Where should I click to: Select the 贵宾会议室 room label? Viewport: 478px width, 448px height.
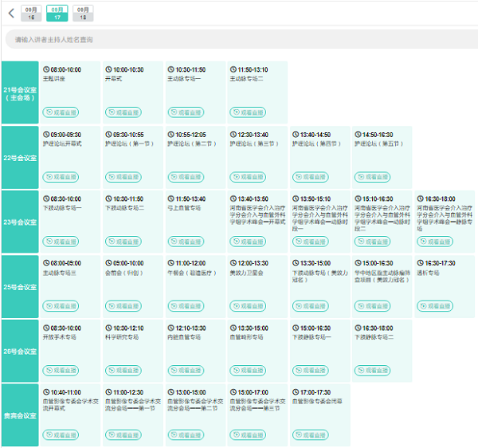(x=20, y=415)
